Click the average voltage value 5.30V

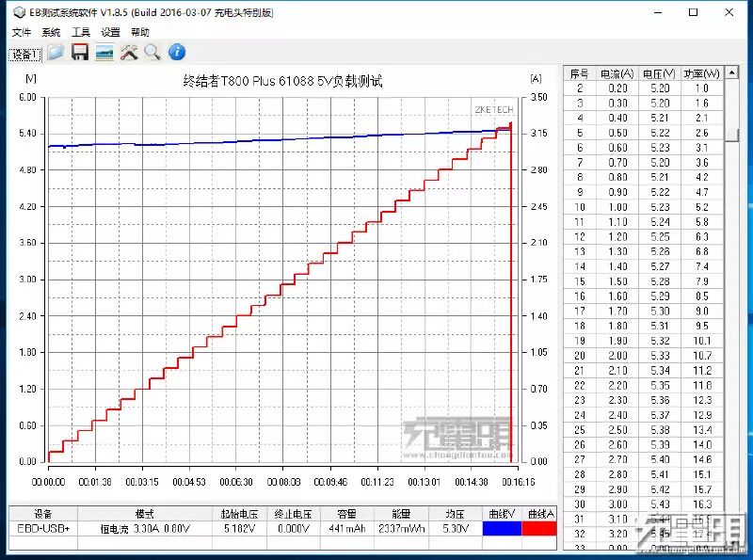pyautogui.click(x=456, y=528)
